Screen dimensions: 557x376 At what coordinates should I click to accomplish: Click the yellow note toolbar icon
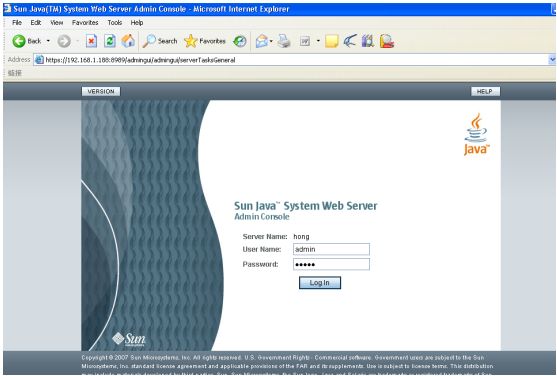pos(331,41)
